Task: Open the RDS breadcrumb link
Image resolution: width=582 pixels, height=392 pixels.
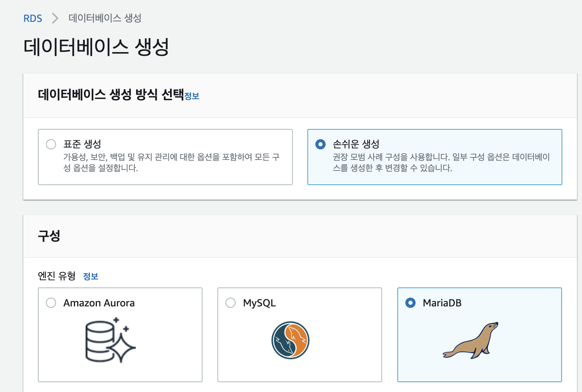Action: click(33, 18)
